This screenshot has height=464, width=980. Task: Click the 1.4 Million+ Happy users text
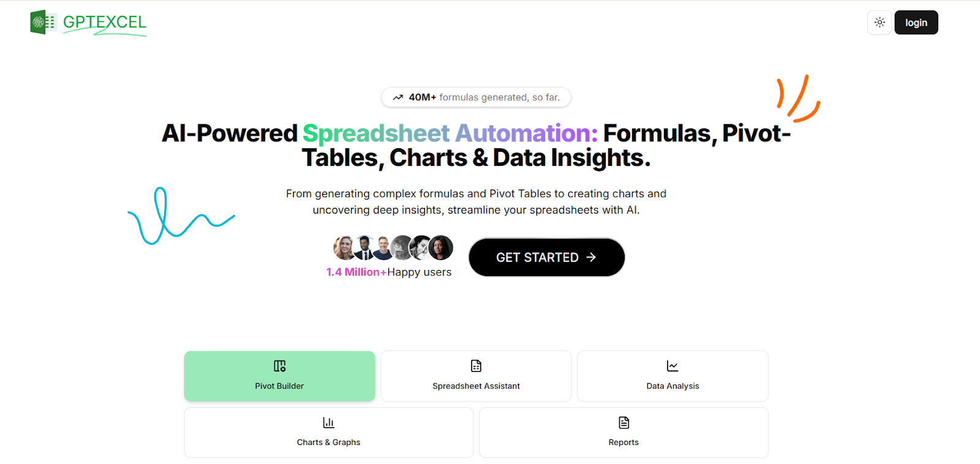tap(390, 271)
